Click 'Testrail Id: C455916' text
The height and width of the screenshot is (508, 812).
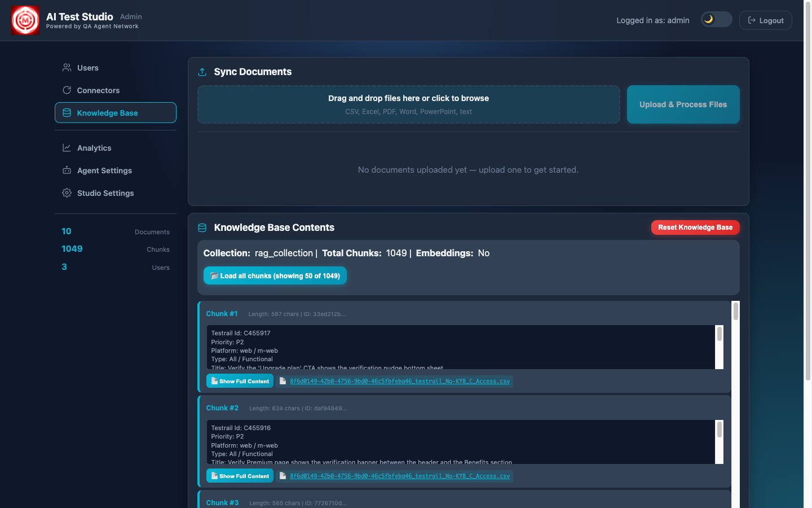[x=241, y=428]
